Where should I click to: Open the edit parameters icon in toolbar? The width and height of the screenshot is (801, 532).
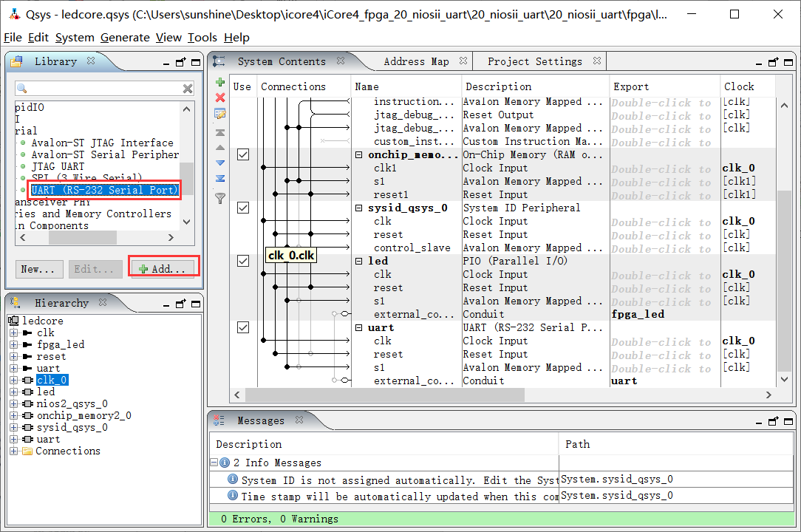219,114
